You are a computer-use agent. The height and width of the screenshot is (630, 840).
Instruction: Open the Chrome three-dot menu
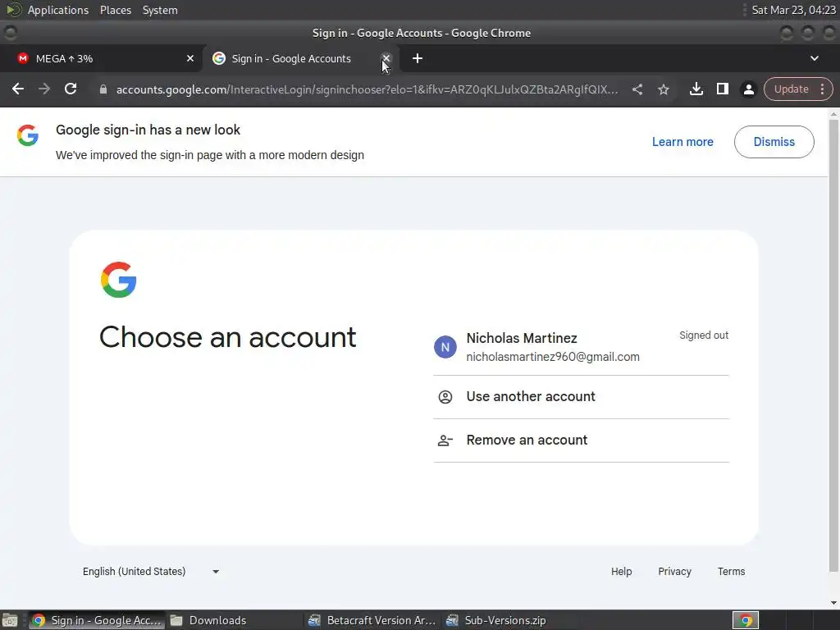pos(822,89)
